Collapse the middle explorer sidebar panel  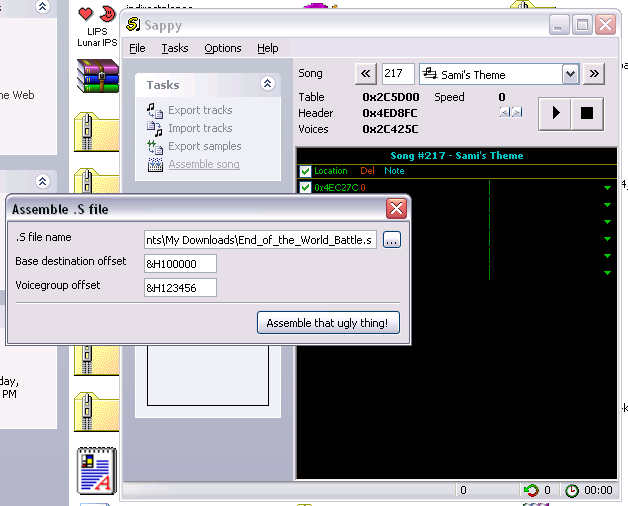[x=42, y=181]
